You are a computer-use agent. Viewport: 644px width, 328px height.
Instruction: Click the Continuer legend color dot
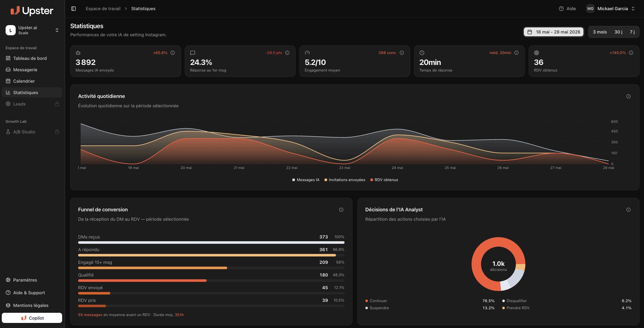tap(367, 301)
